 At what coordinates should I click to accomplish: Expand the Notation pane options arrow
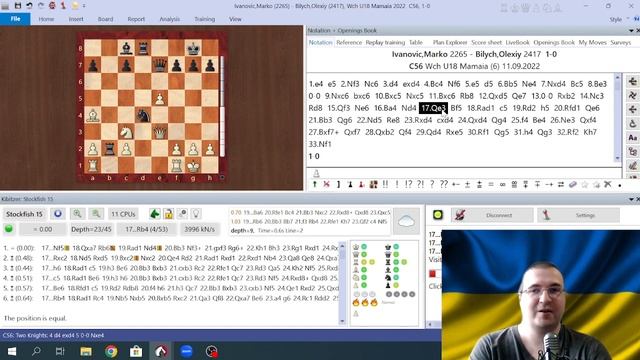[631, 31]
